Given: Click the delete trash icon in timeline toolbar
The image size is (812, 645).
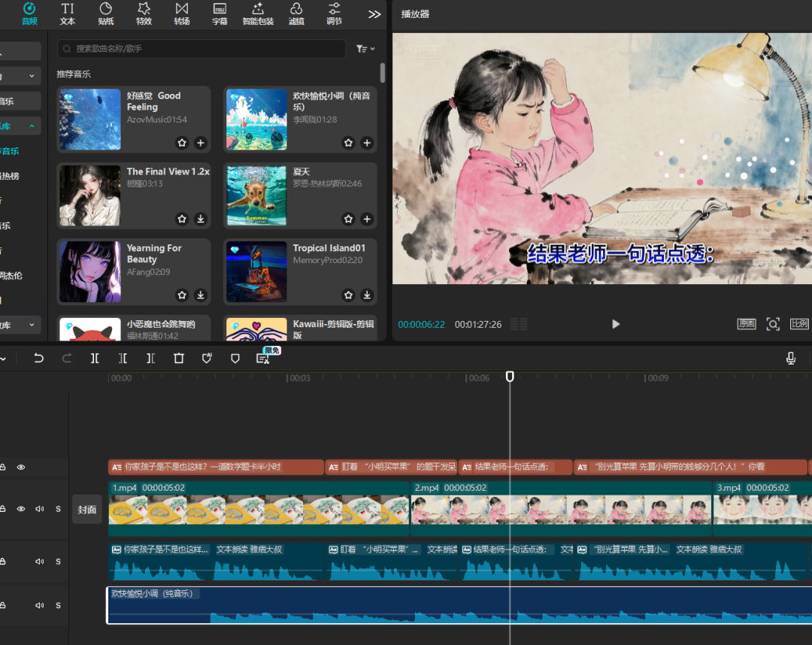Looking at the screenshot, I should coord(179,359).
